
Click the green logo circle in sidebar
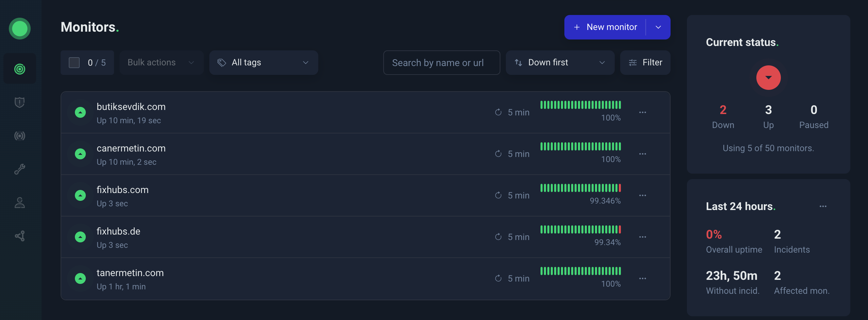20,29
